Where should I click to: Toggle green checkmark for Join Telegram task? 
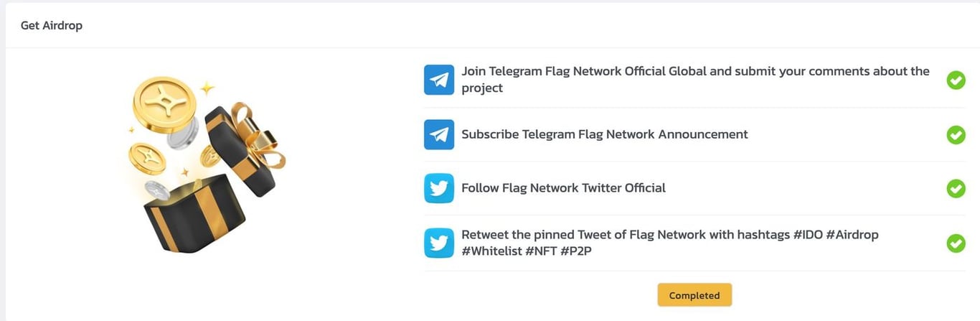[x=956, y=80]
